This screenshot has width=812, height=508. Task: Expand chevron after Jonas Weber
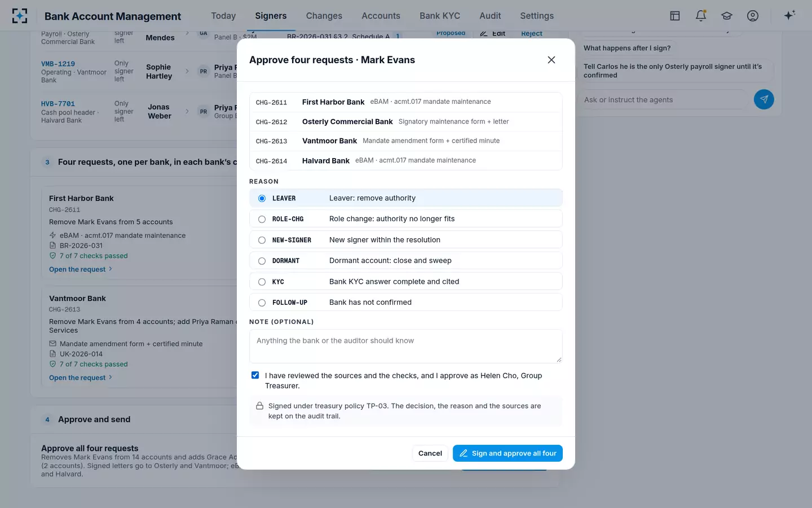tap(187, 111)
